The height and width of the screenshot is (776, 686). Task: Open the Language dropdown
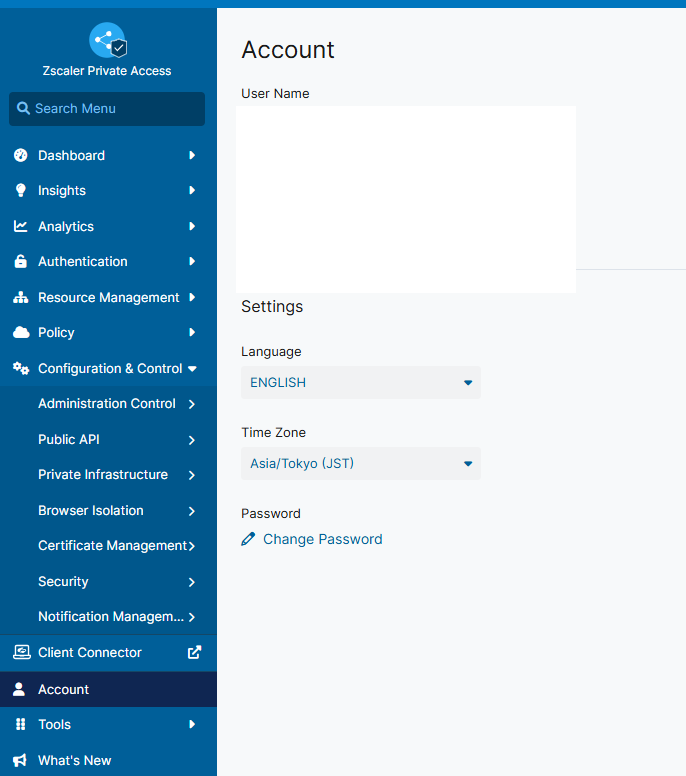coord(361,383)
